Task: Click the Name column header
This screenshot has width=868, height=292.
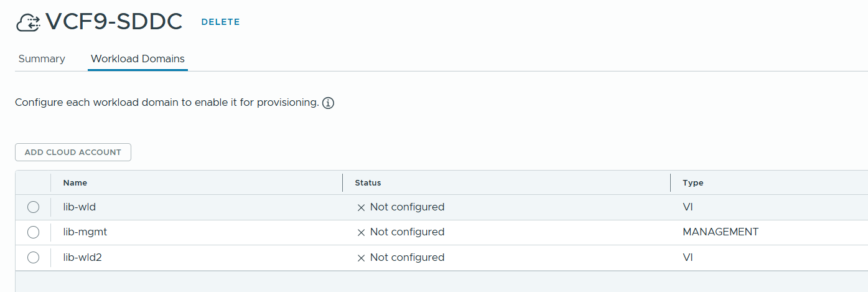Action: (x=75, y=183)
